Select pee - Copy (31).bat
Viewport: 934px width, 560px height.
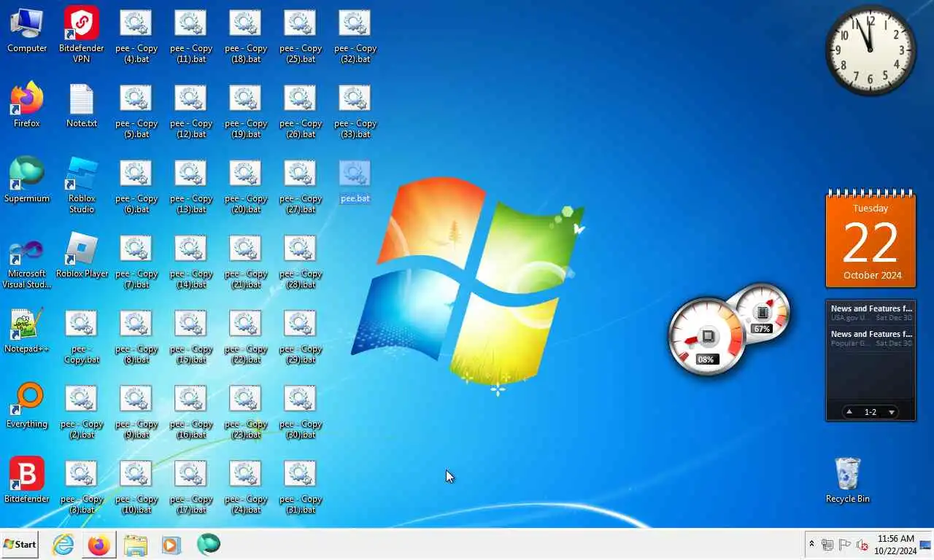click(301, 487)
